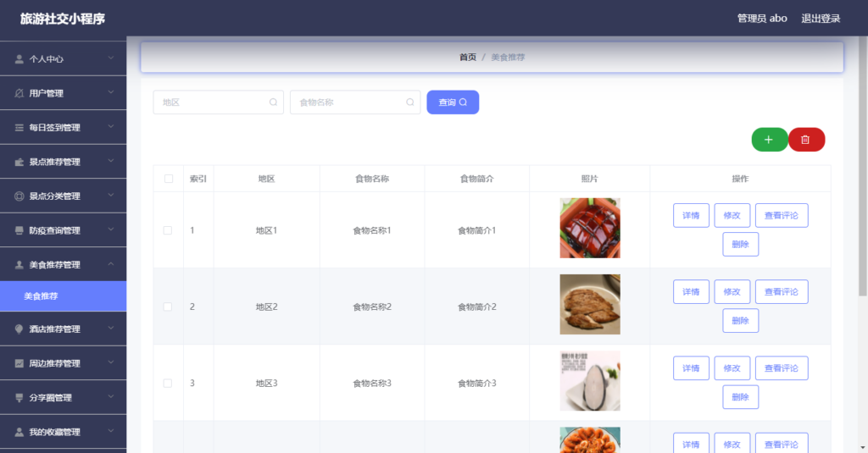This screenshot has height=453, width=868.
Task: Click the page vertical scrollbar
Action: coord(862,166)
